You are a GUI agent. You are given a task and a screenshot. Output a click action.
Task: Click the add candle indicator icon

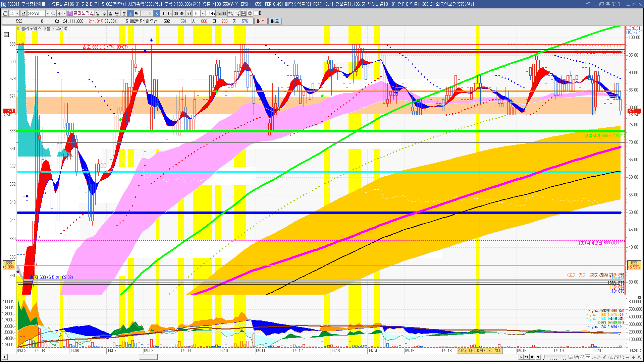(x=231, y=13)
